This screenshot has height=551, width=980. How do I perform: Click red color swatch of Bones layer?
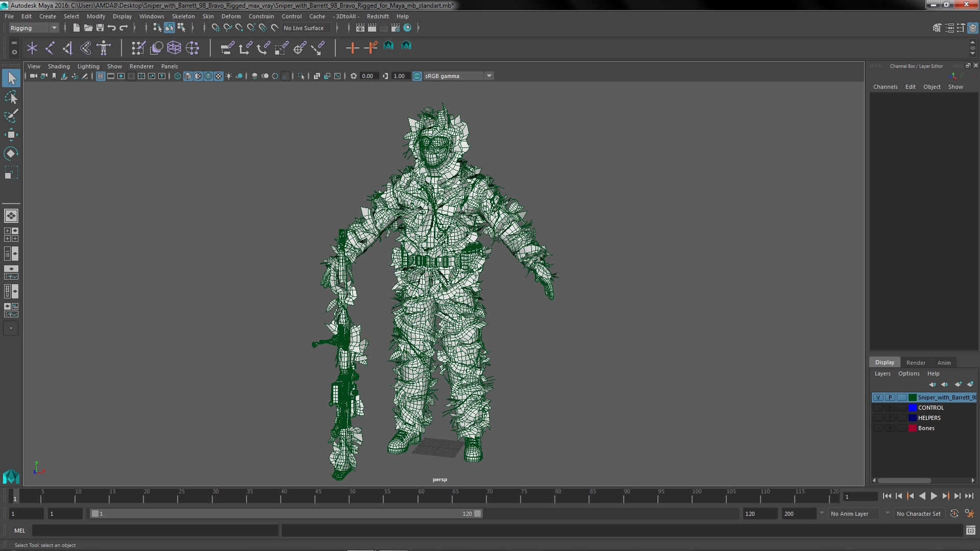912,428
